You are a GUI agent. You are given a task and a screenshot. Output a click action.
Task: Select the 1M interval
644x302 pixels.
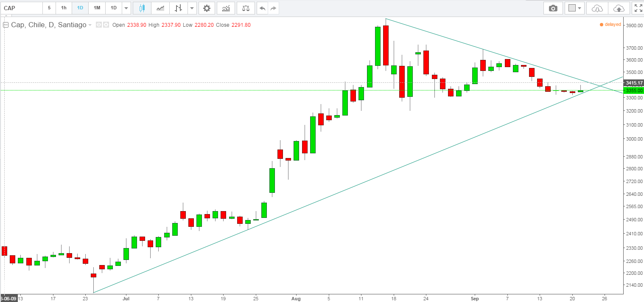tap(97, 8)
